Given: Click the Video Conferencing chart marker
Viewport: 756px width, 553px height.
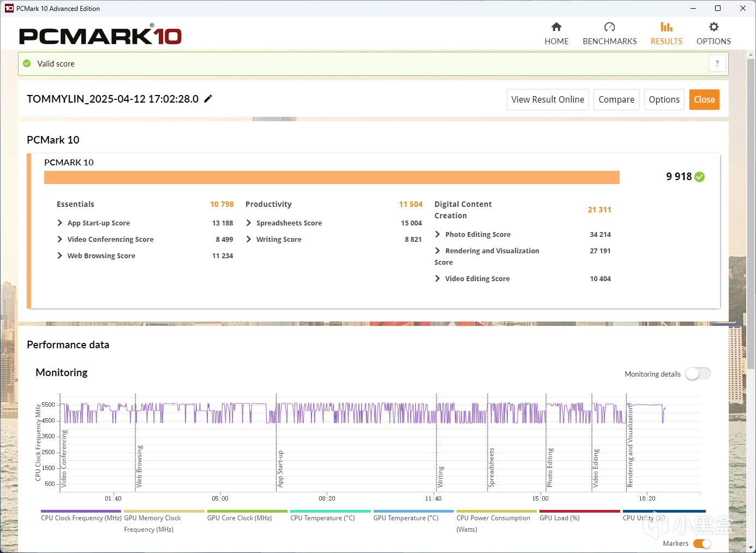Looking at the screenshot, I should click(x=64, y=459).
